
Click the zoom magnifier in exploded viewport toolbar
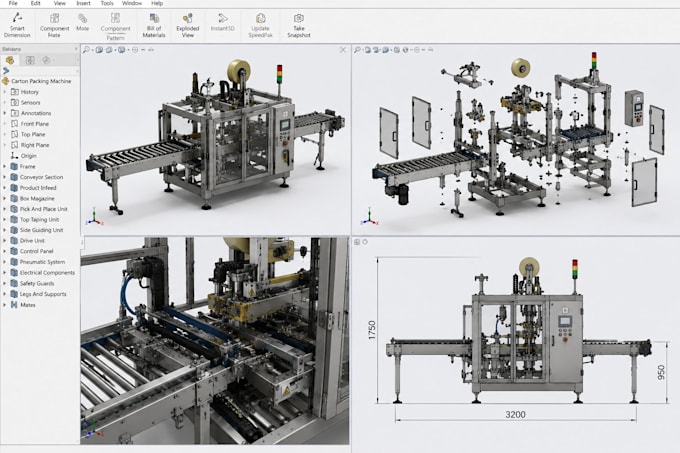pyautogui.click(x=357, y=50)
